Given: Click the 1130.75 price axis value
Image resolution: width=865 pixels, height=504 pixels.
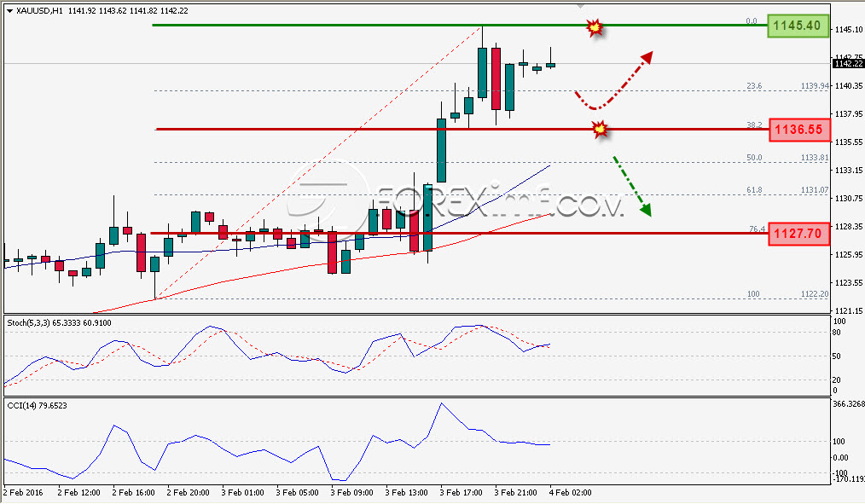Looking at the screenshot, I should tap(849, 199).
